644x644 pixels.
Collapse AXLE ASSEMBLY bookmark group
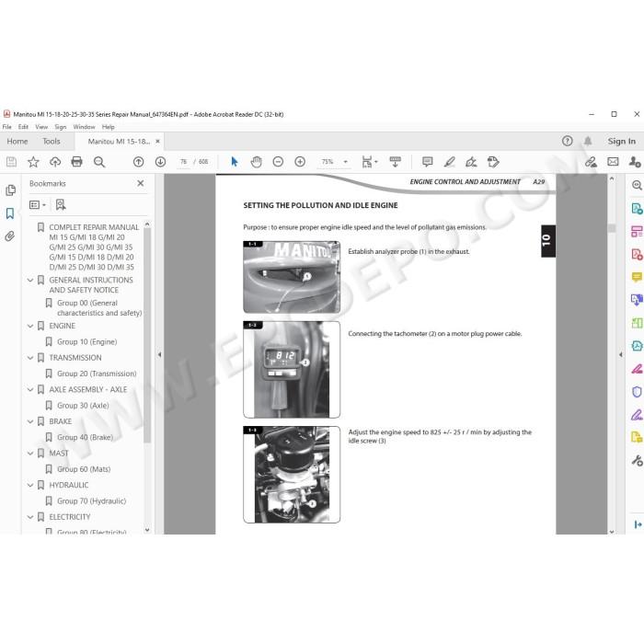click(x=30, y=389)
